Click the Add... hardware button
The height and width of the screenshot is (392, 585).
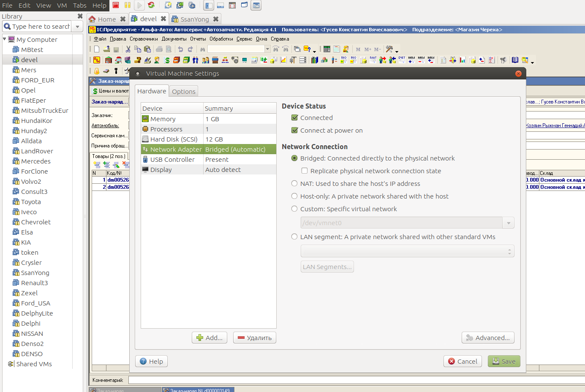tap(210, 338)
